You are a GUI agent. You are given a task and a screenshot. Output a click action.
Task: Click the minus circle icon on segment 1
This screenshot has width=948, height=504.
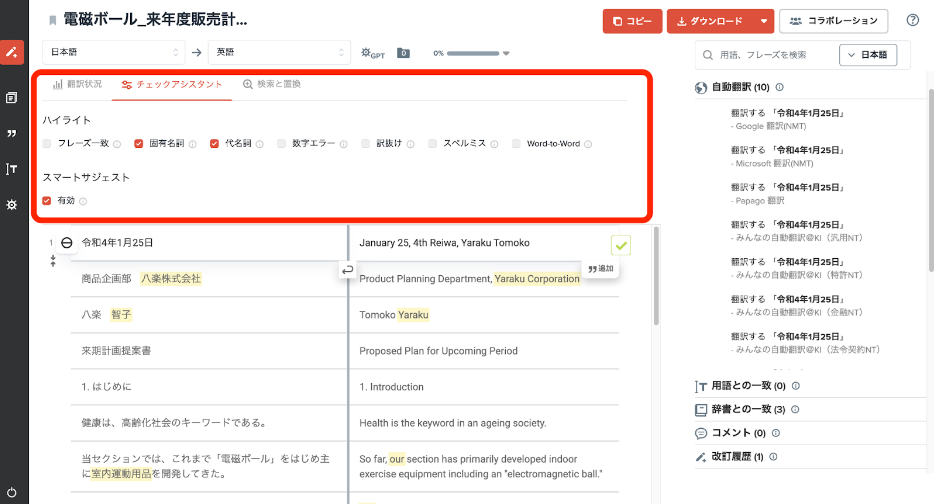pos(67,243)
